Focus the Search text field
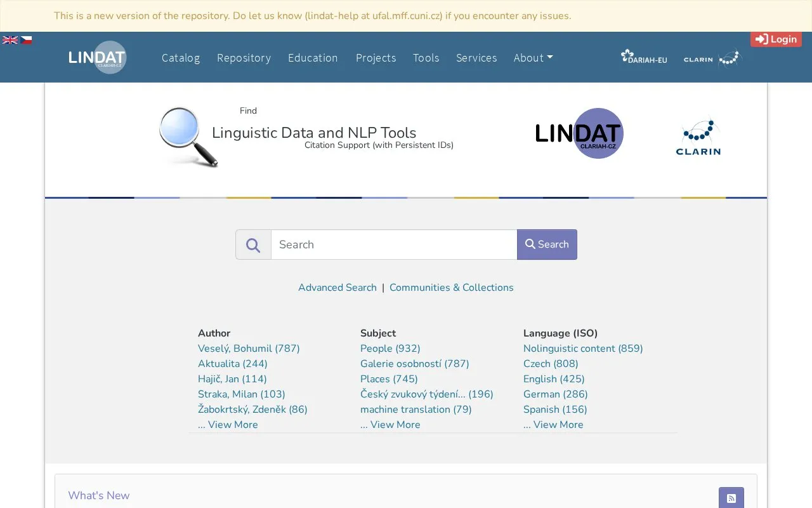Viewport: 812px width, 508px height. (394, 244)
